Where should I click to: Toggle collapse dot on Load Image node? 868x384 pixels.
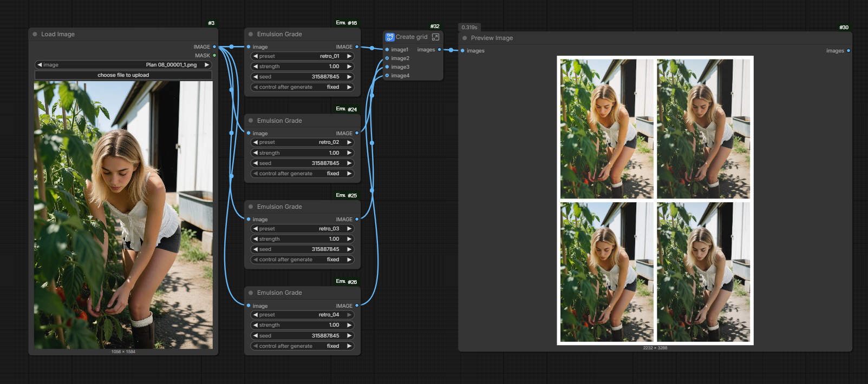[x=35, y=34]
